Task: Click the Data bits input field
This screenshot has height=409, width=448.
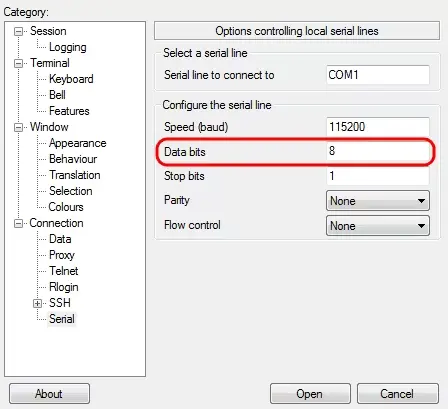Action: [378, 151]
